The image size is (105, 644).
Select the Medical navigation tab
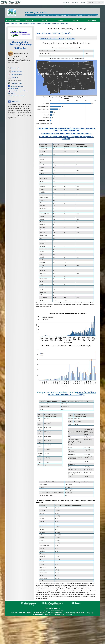pyautogui.click(x=76, y=21)
